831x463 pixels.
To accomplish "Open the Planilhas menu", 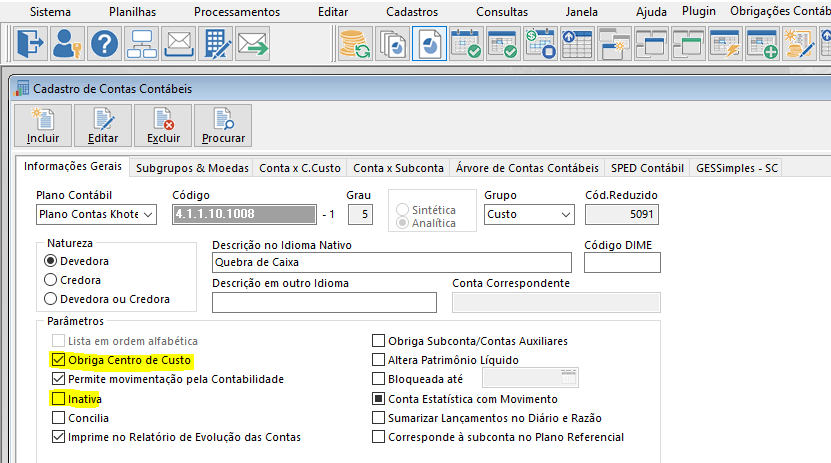I will tap(132, 12).
